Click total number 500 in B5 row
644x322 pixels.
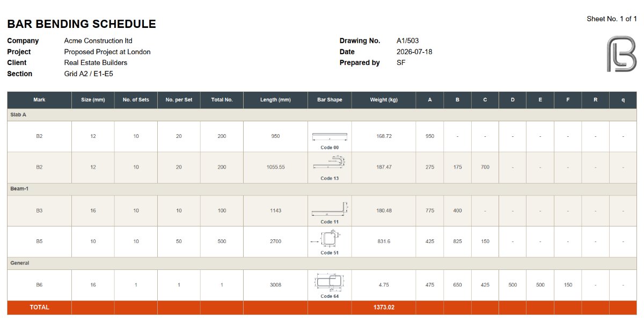[x=222, y=241]
